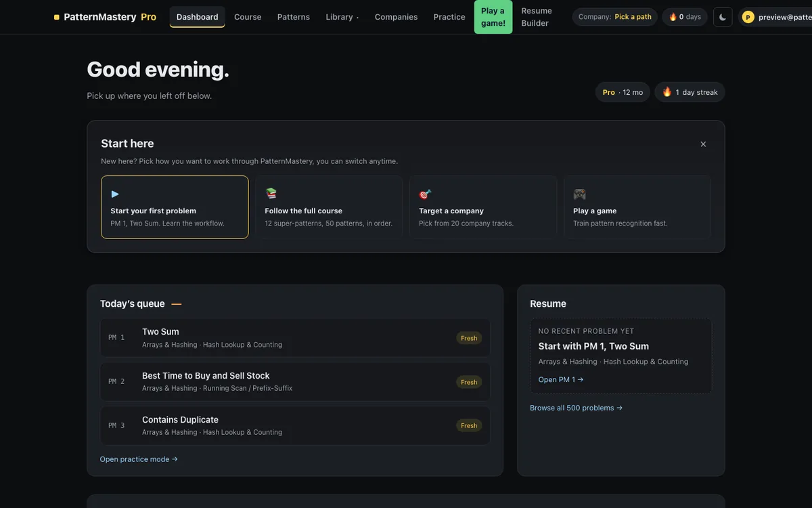Image resolution: width=812 pixels, height=508 pixels.
Task: Open the Company: Pick a path selector
Action: pos(615,17)
